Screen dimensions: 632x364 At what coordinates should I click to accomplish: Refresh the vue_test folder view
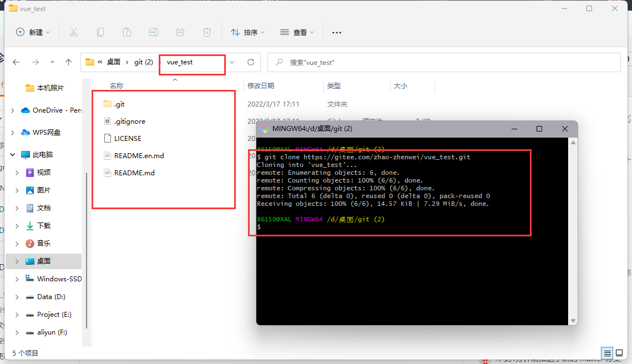(x=251, y=62)
